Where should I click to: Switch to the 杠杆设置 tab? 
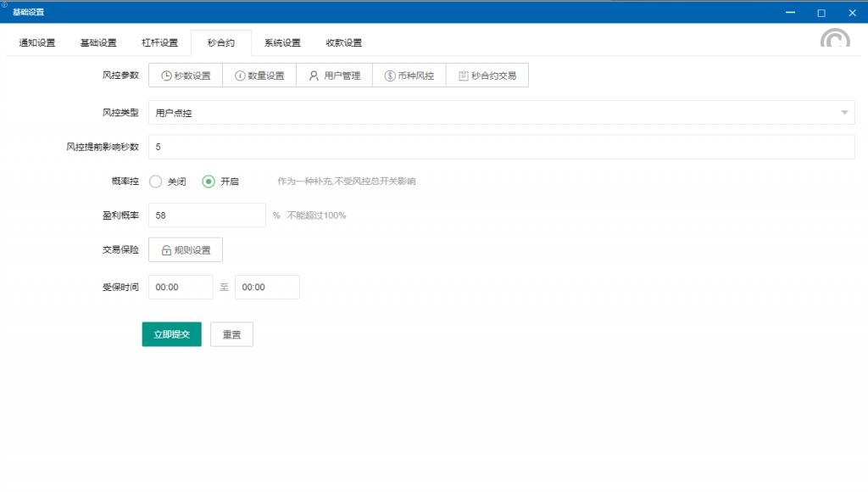coord(159,43)
